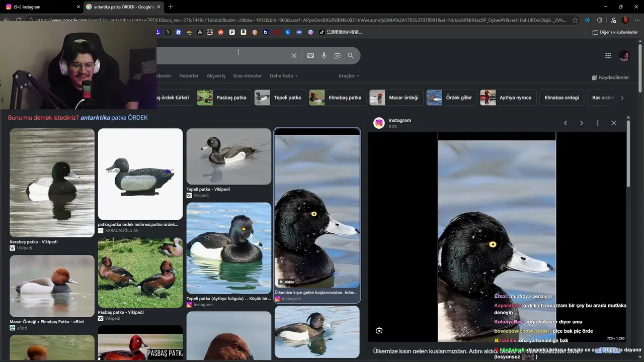Image resolution: width=644 pixels, height=362 pixels.
Task: Open the Google apps grid
Action: (x=608, y=56)
